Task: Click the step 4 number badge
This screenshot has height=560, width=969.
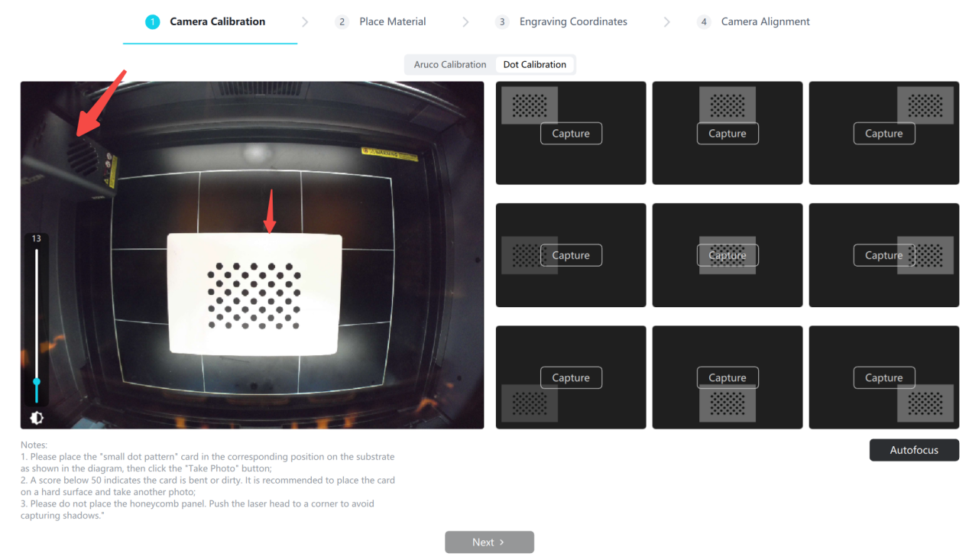Action: click(x=704, y=22)
